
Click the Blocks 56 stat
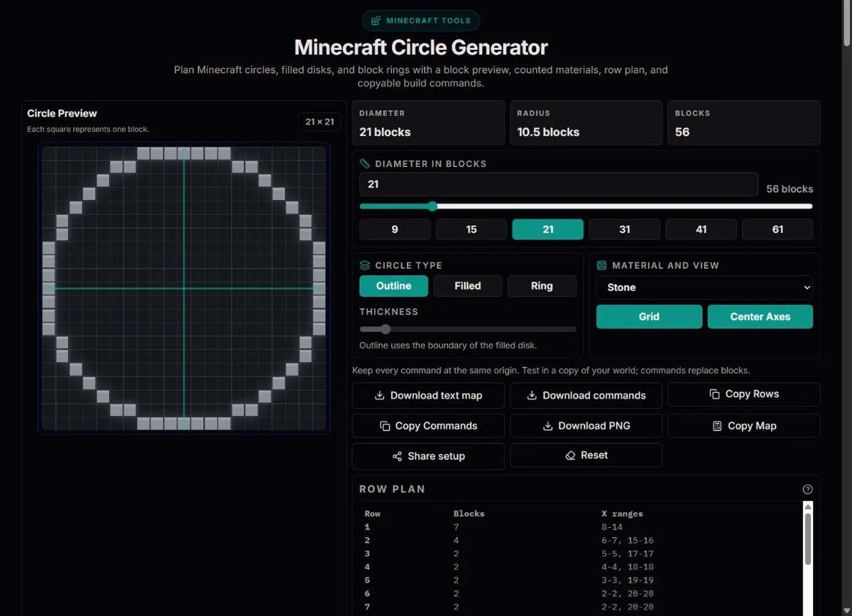[744, 123]
